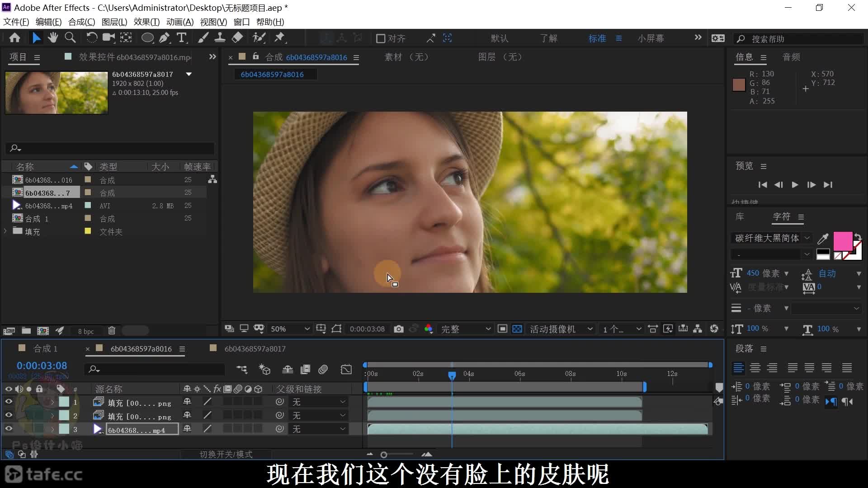Viewport: 868px width, 488px height.
Task: Create new composition from Project panel
Action: [43, 331]
